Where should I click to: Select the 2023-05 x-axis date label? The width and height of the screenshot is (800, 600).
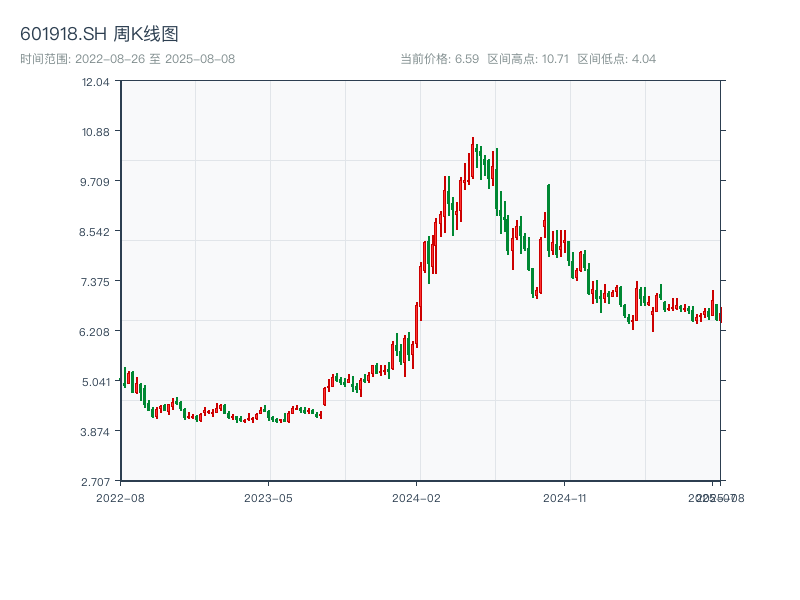[x=268, y=497]
